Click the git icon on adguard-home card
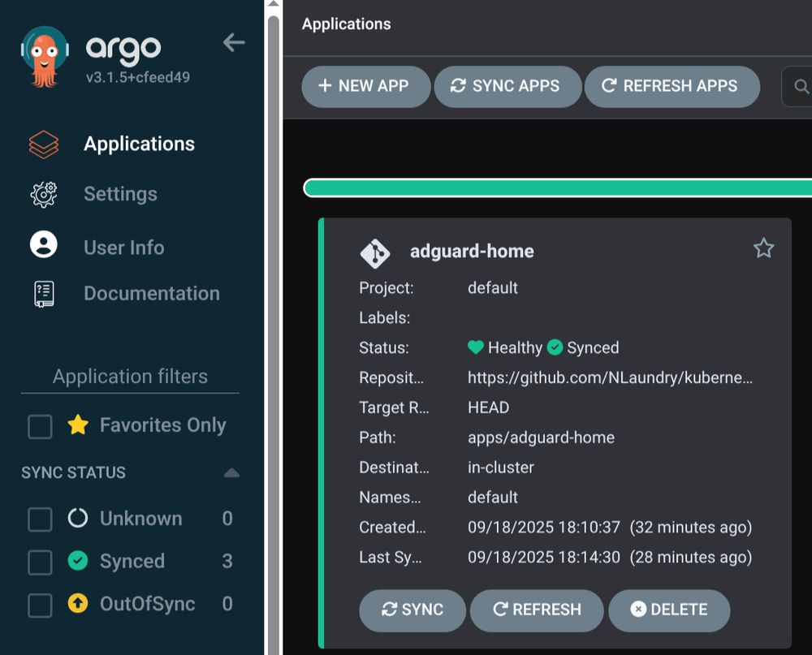 (x=375, y=254)
